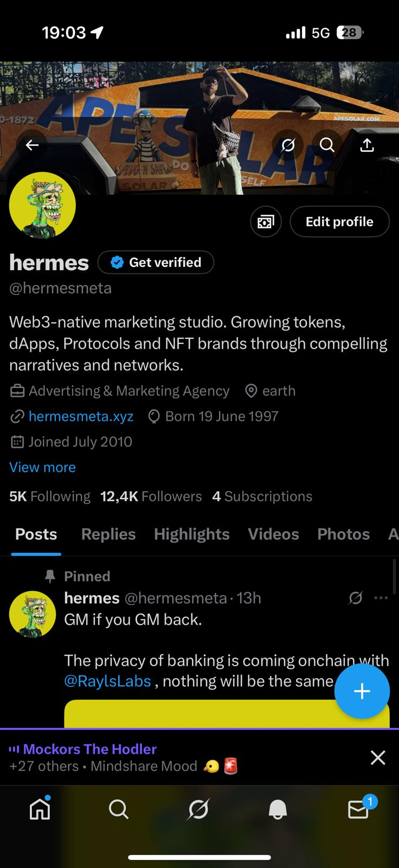Open Grok from bottom navigation bar
Image resolution: width=399 pixels, height=868 pixels.
click(x=198, y=809)
